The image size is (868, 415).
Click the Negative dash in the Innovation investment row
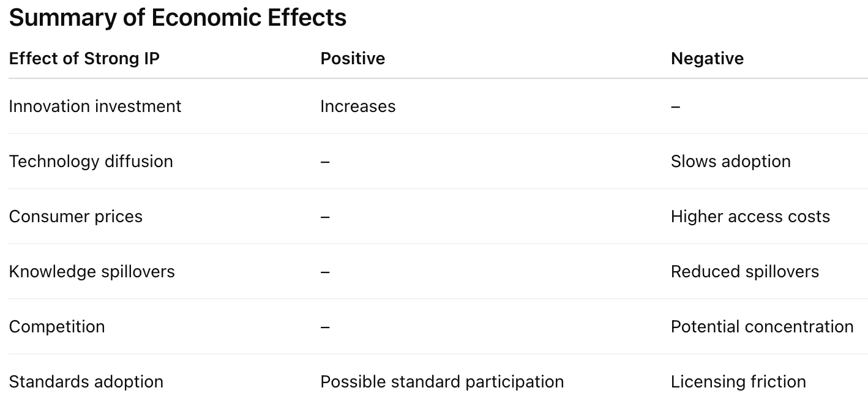(x=675, y=107)
